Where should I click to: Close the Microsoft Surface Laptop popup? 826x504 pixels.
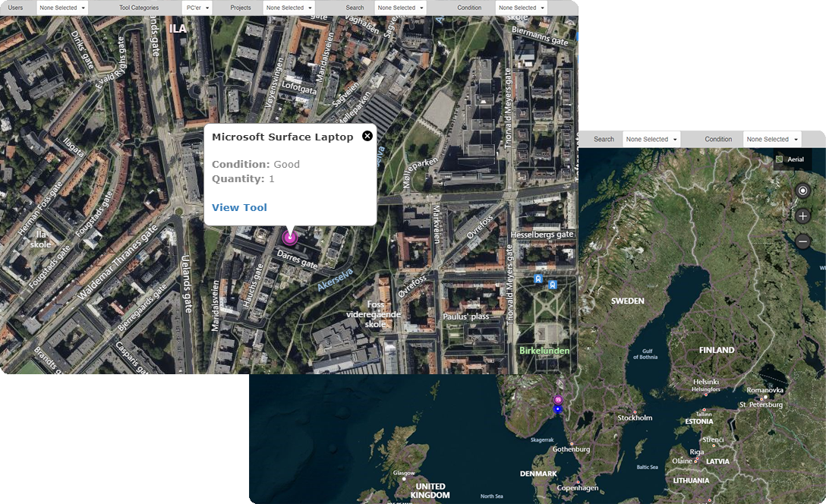367,136
